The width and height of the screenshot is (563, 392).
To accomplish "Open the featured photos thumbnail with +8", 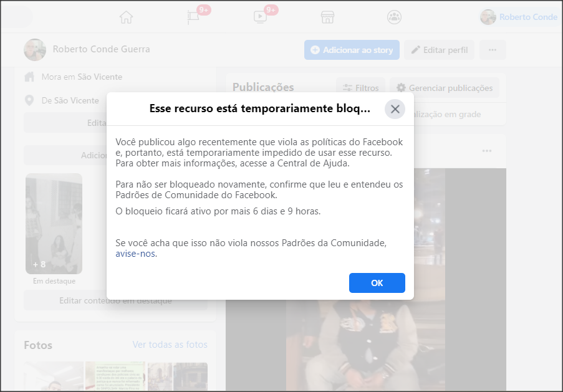I will click(x=54, y=223).
